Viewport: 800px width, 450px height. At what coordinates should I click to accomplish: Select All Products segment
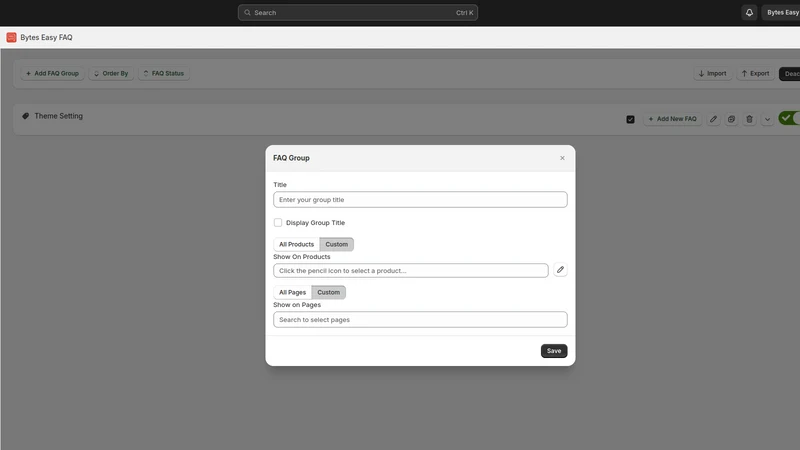point(296,244)
